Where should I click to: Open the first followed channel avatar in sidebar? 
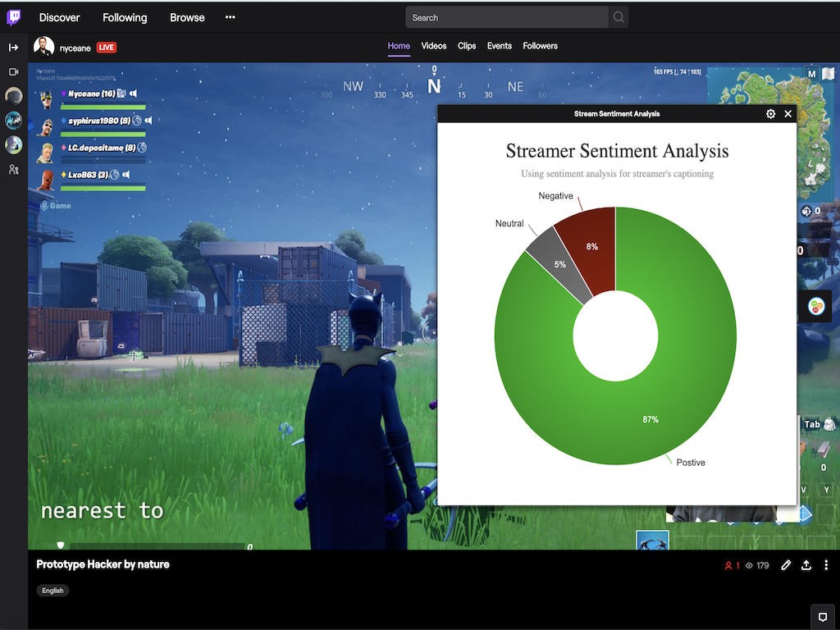pos(13,96)
